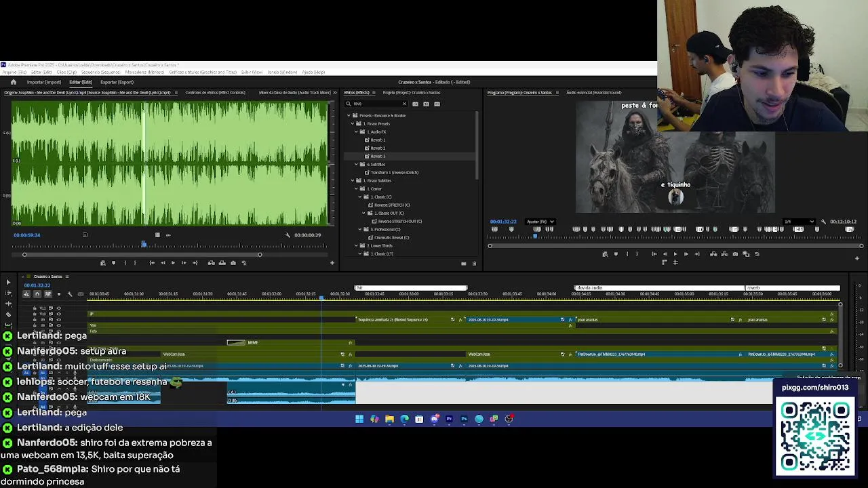
Task: Toggle YUV Effects filter in Effects panel
Action: coord(437,104)
